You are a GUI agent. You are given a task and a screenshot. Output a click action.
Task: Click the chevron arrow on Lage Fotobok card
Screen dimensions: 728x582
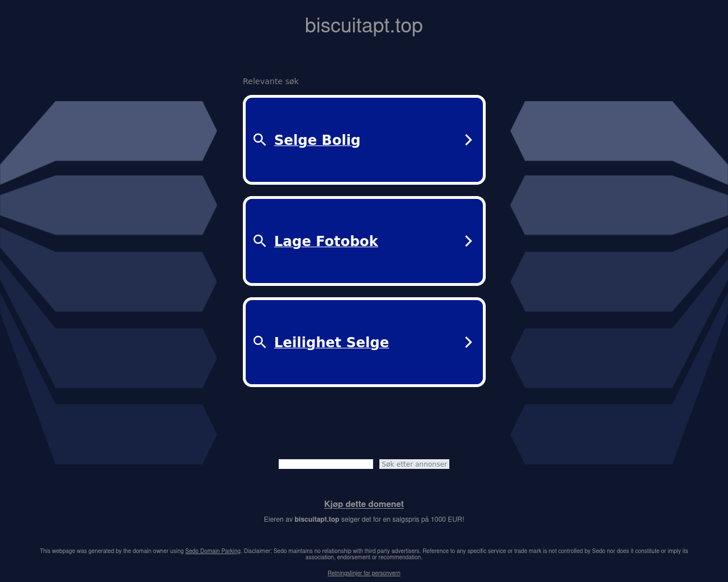tap(469, 241)
